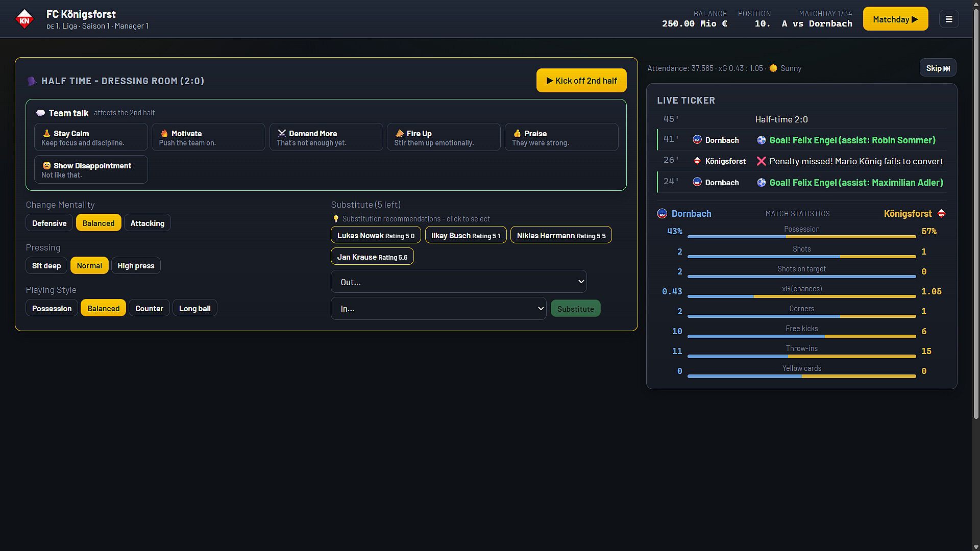The height and width of the screenshot is (551, 980).
Task: Set playing style to Possession
Action: pyautogui.click(x=52, y=308)
